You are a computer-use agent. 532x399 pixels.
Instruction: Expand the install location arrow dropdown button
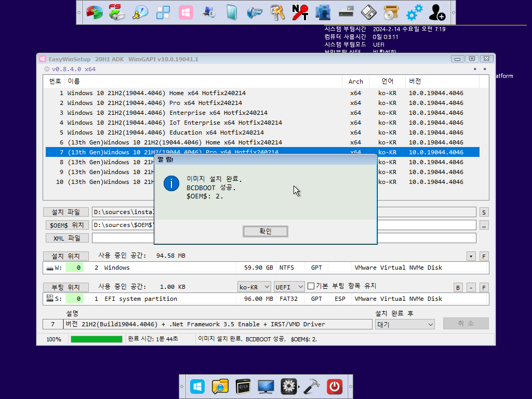(471, 257)
